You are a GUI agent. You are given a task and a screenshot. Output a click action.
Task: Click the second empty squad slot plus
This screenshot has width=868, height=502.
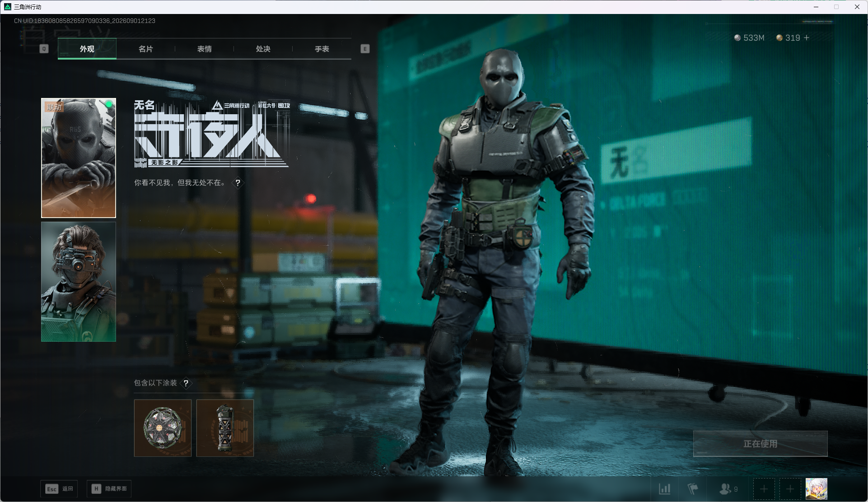pos(790,489)
